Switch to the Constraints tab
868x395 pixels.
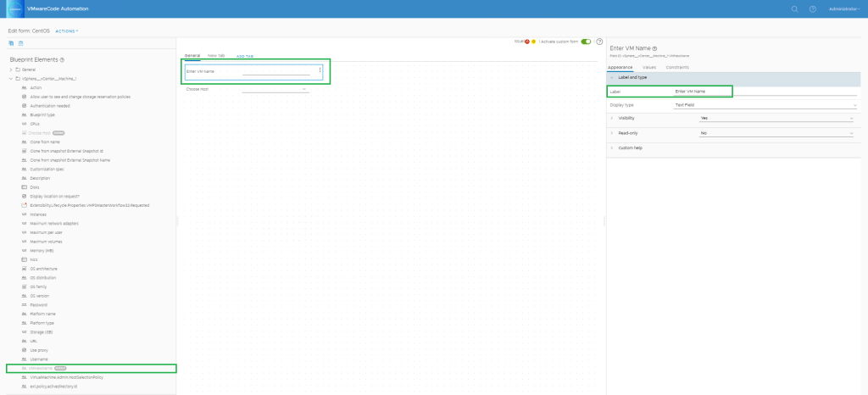[677, 67]
